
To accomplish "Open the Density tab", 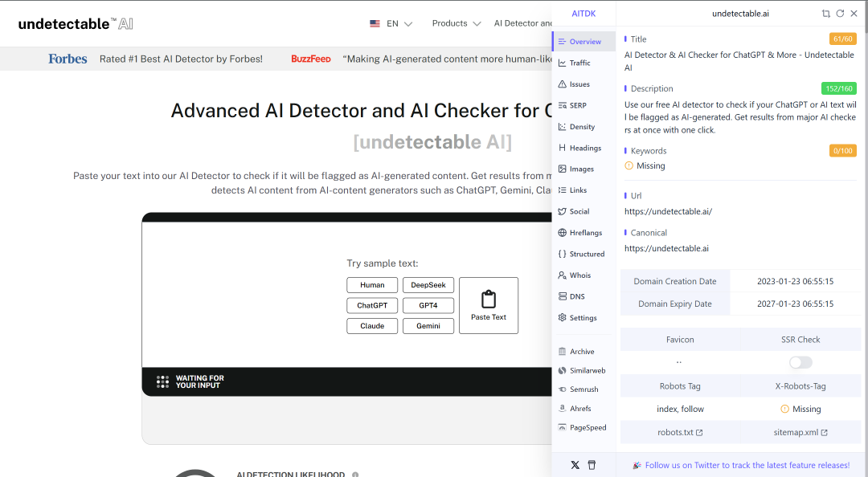I will coord(584,127).
